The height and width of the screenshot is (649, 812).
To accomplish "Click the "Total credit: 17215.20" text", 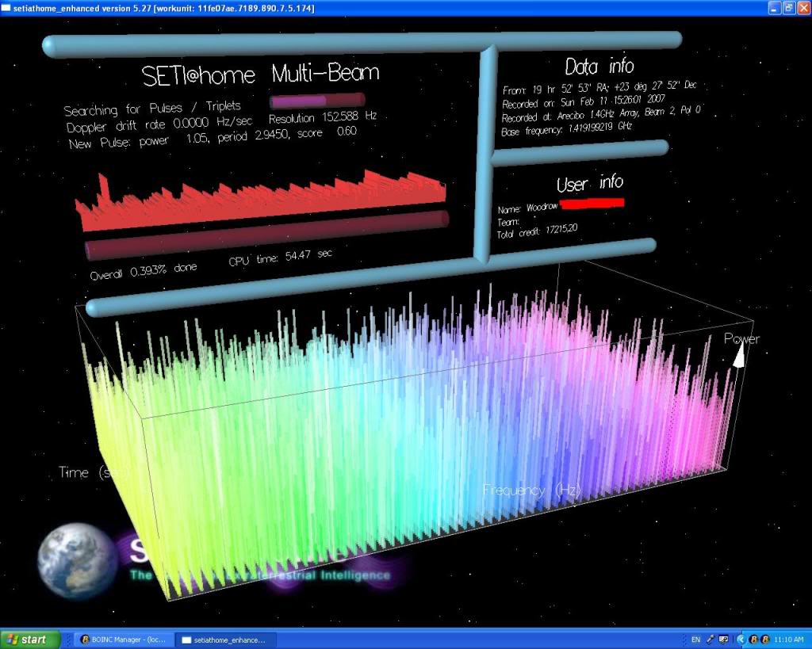I will point(537,231).
